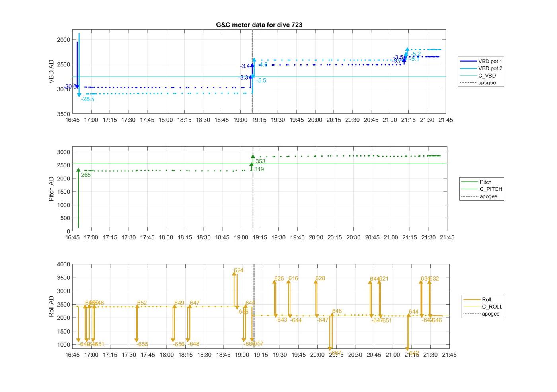
Task: Click the '632' roll annotation
Action: coord(434,279)
